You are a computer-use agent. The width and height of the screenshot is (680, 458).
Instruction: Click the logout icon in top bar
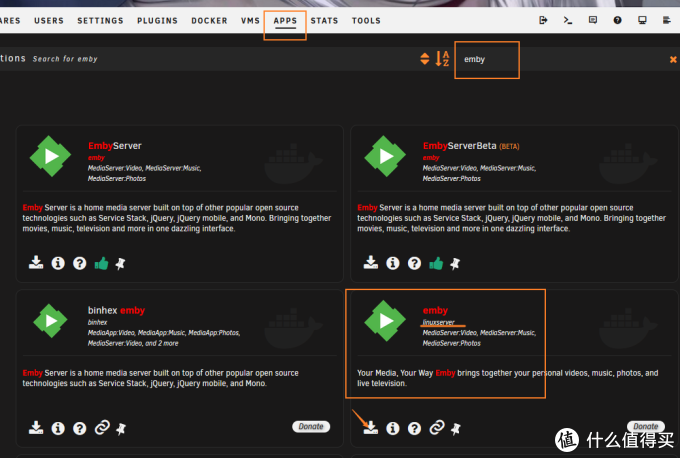click(x=543, y=20)
